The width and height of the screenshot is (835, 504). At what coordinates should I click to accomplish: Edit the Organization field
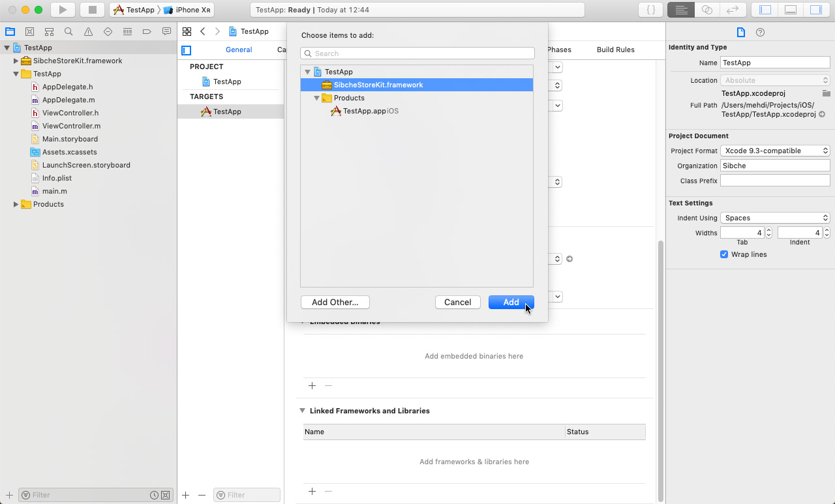[775, 166]
